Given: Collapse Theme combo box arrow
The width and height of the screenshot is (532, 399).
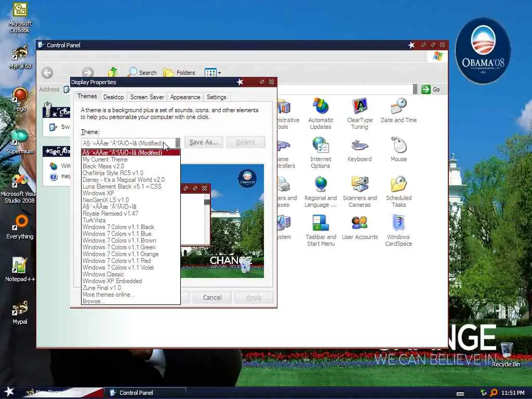Looking at the screenshot, I should [177, 143].
